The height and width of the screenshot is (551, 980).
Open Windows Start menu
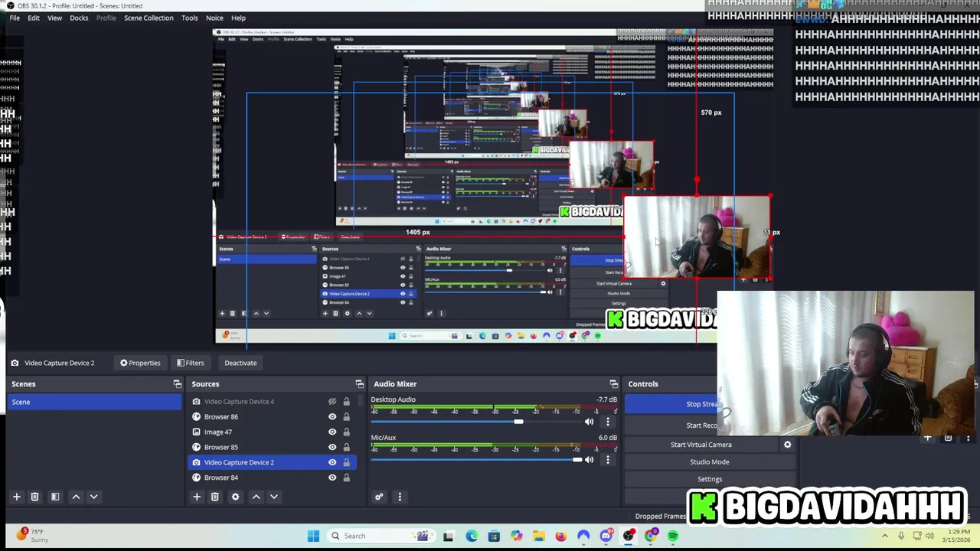pyautogui.click(x=313, y=536)
